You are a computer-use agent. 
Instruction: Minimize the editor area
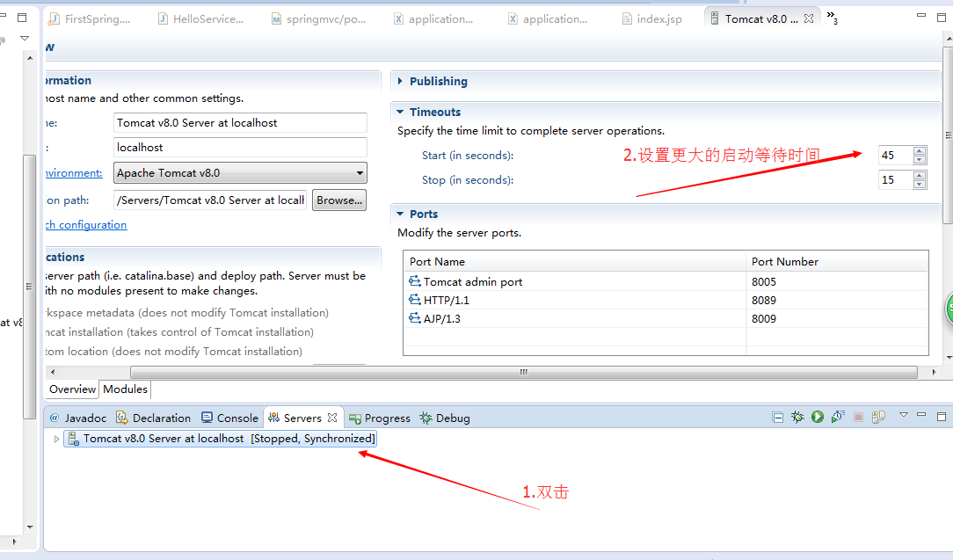921,15
